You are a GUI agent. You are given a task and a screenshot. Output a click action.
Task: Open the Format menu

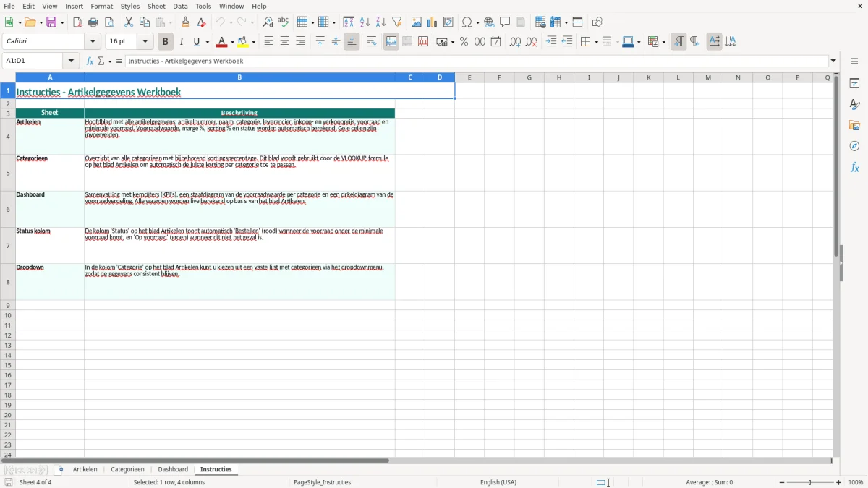pos(102,6)
